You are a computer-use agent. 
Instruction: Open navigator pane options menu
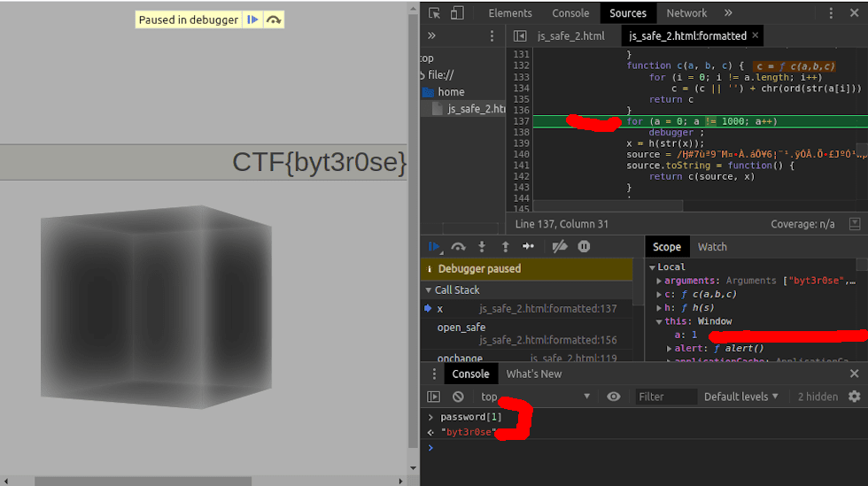click(x=492, y=36)
